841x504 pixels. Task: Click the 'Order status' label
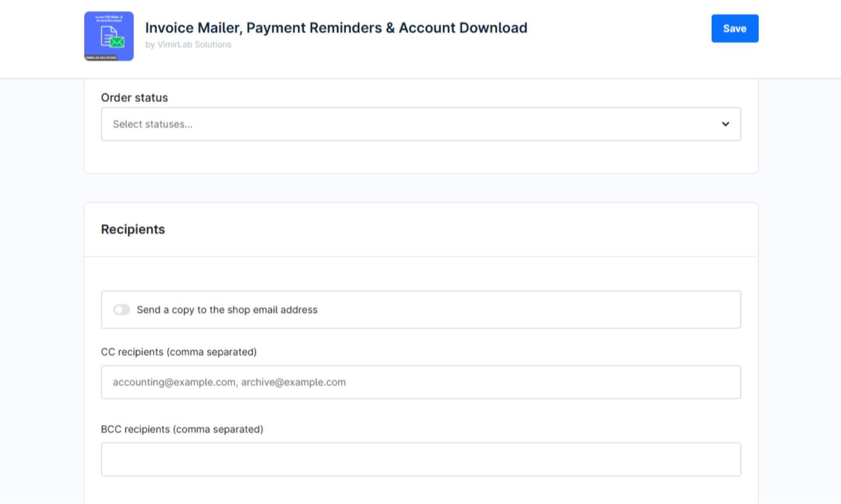point(134,98)
